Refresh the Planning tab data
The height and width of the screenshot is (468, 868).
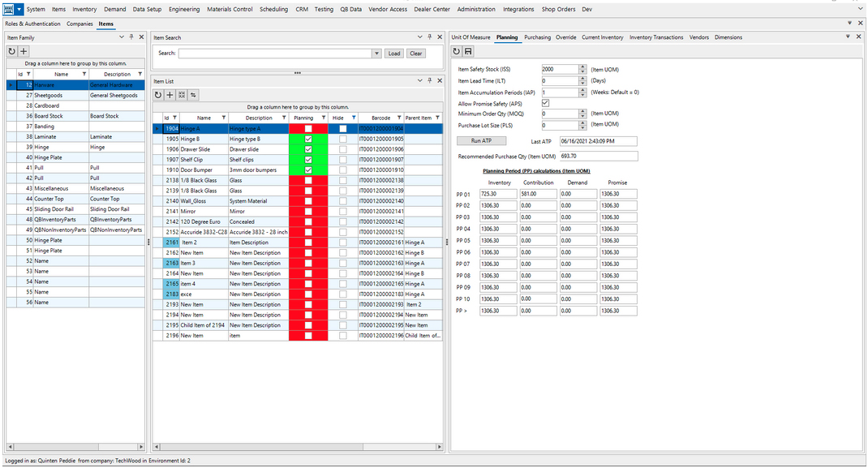(457, 51)
